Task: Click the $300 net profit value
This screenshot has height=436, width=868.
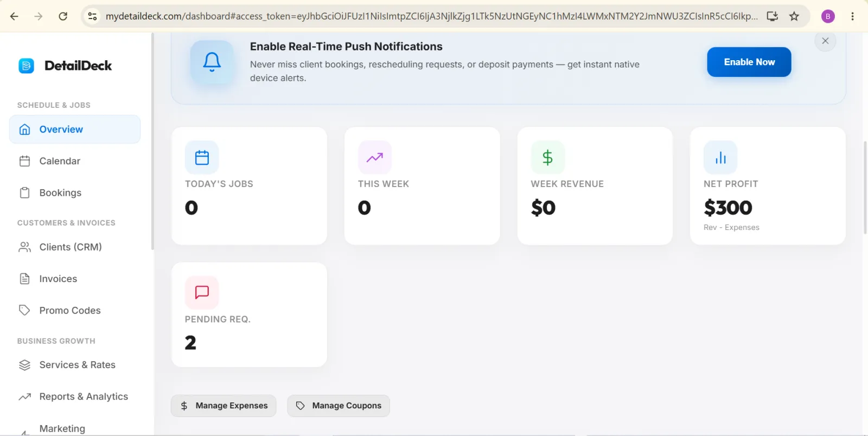Action: pos(728,208)
